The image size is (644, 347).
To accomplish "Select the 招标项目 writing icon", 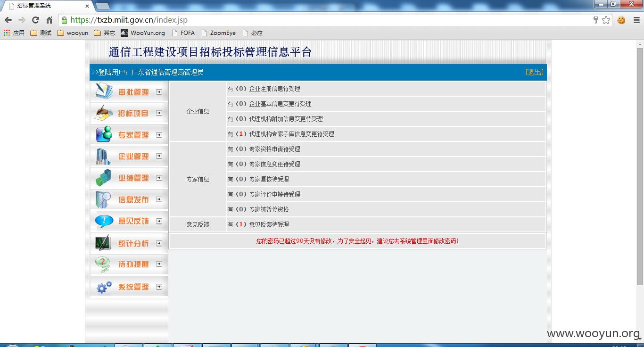I will click(104, 113).
